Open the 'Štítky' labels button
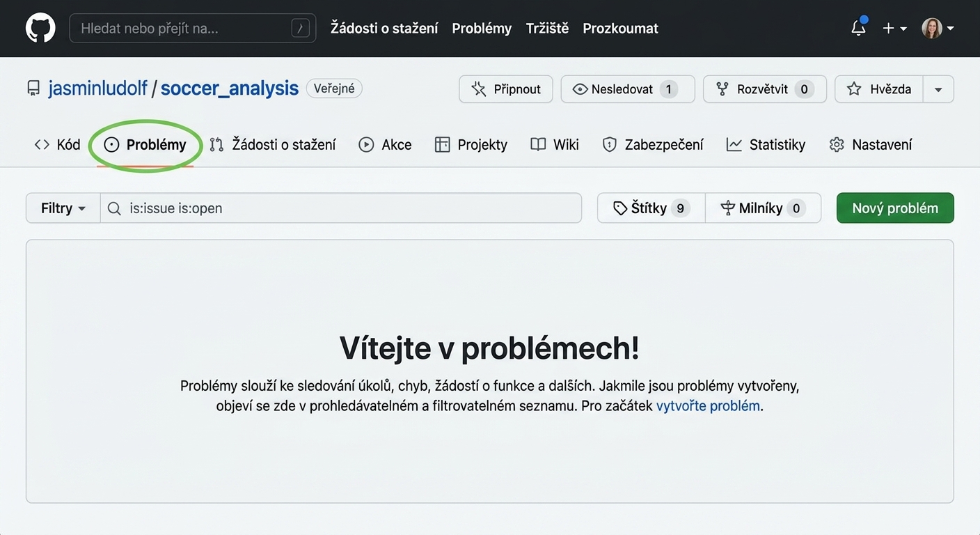 click(651, 208)
